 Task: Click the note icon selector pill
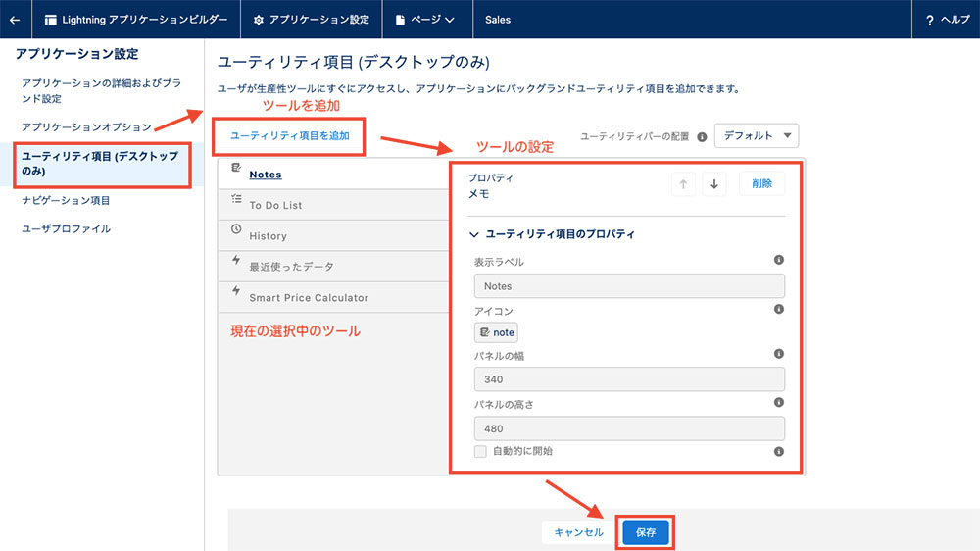(496, 332)
